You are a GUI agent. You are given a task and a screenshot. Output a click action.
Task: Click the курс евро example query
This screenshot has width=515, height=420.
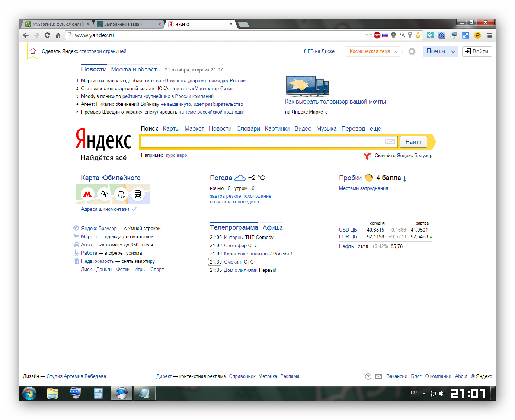point(176,155)
